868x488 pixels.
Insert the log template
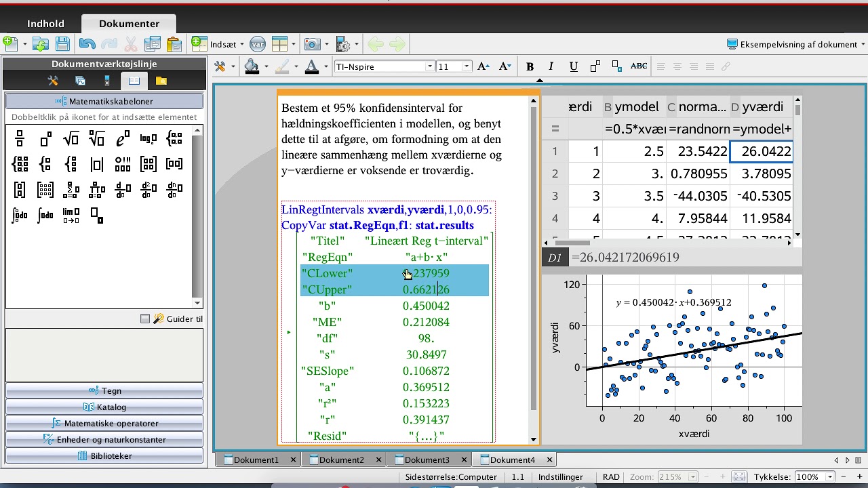(148, 139)
